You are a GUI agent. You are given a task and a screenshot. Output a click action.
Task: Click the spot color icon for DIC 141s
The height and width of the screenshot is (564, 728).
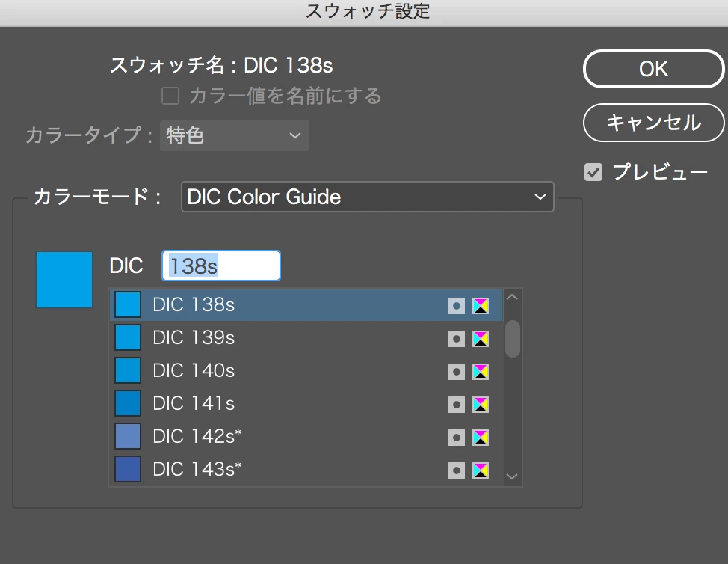click(457, 405)
